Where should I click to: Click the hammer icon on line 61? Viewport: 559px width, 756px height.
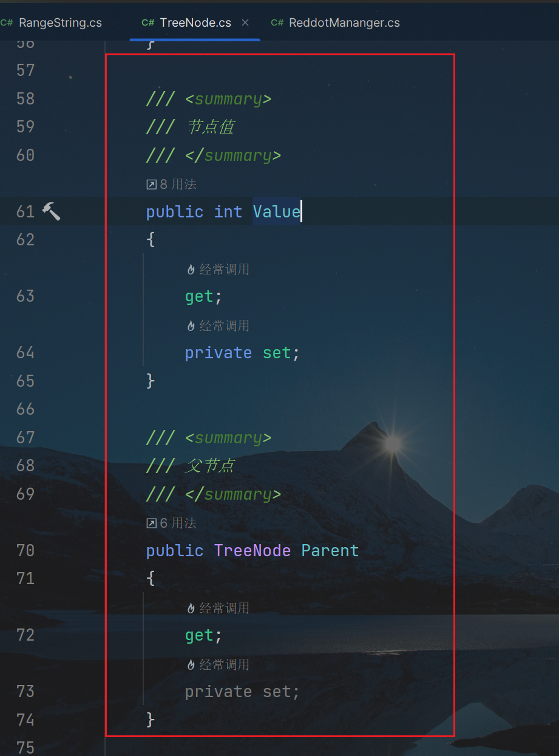click(51, 211)
